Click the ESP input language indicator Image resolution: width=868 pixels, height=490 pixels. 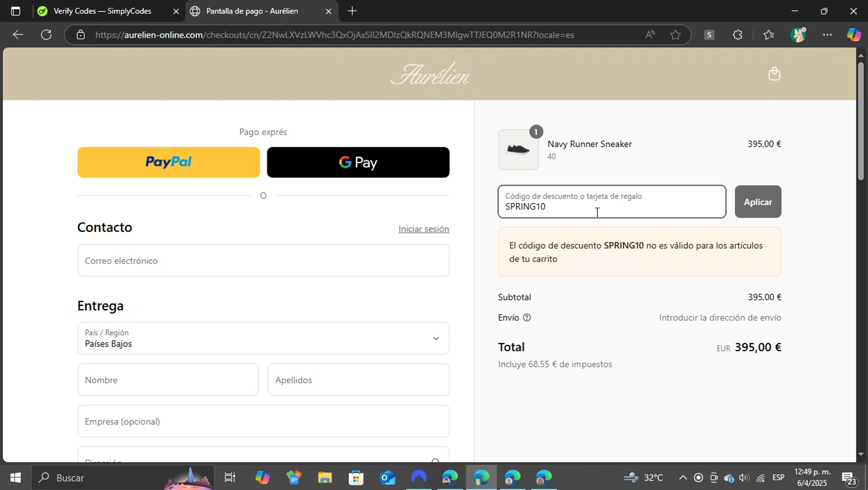(x=778, y=478)
